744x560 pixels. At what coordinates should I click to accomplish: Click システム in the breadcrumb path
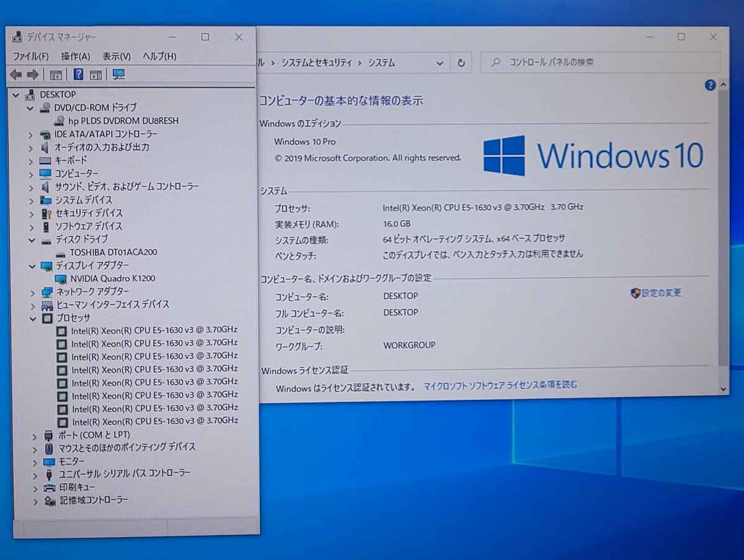(381, 63)
